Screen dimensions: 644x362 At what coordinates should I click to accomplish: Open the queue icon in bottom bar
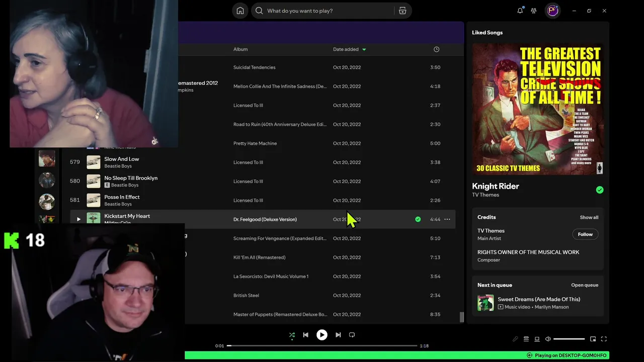click(526, 339)
